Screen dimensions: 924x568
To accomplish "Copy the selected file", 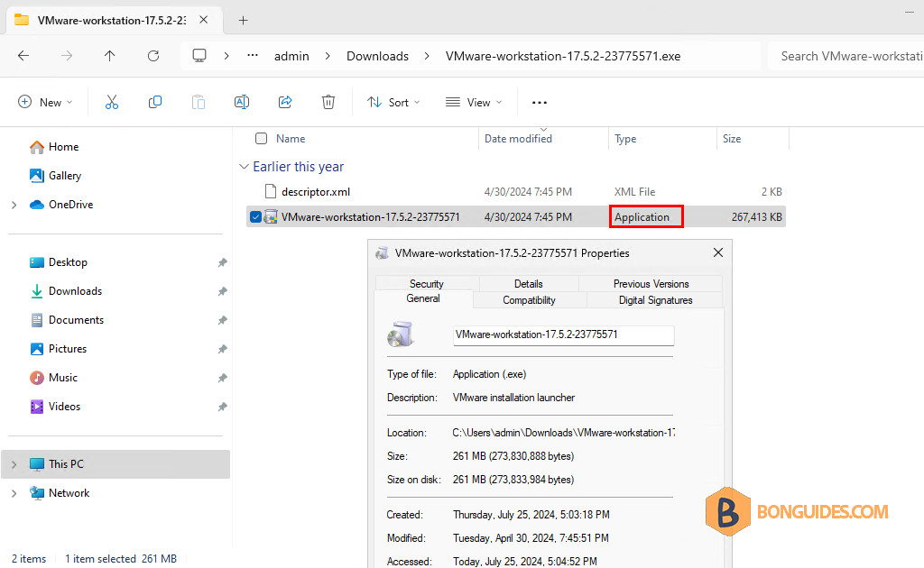I will pyautogui.click(x=155, y=103).
